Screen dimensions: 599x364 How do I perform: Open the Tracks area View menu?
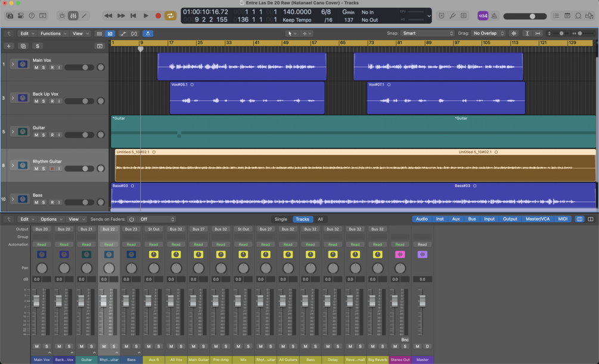point(80,33)
